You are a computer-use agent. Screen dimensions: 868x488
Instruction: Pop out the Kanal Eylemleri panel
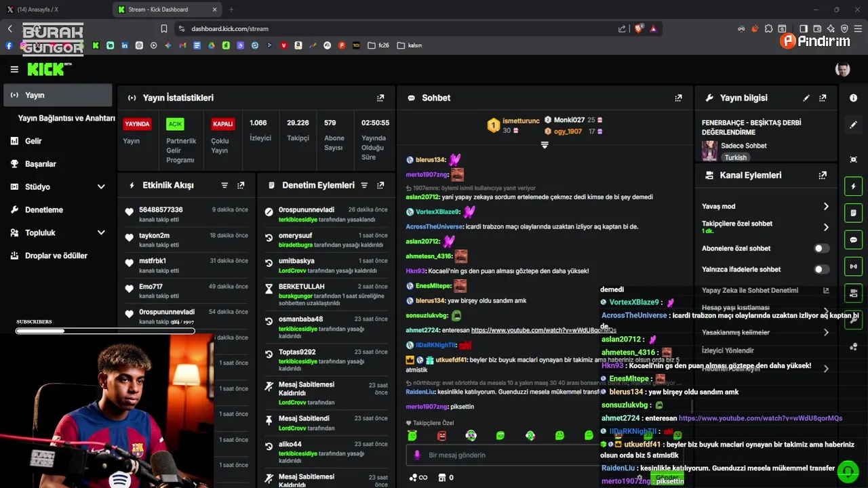point(823,175)
